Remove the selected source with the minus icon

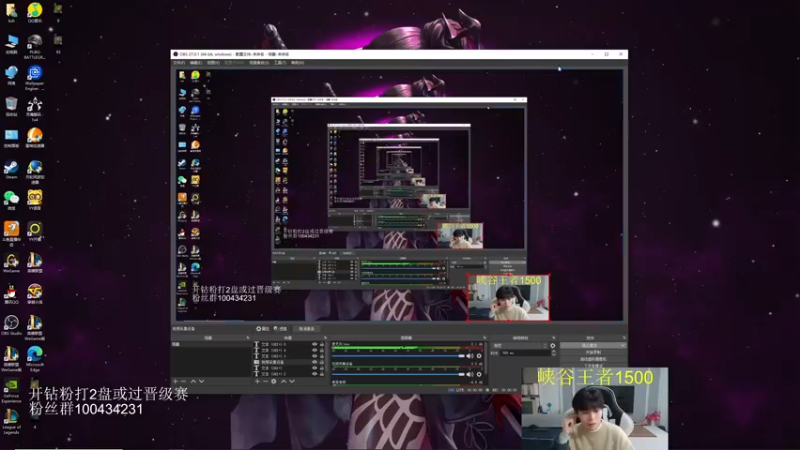[265, 381]
